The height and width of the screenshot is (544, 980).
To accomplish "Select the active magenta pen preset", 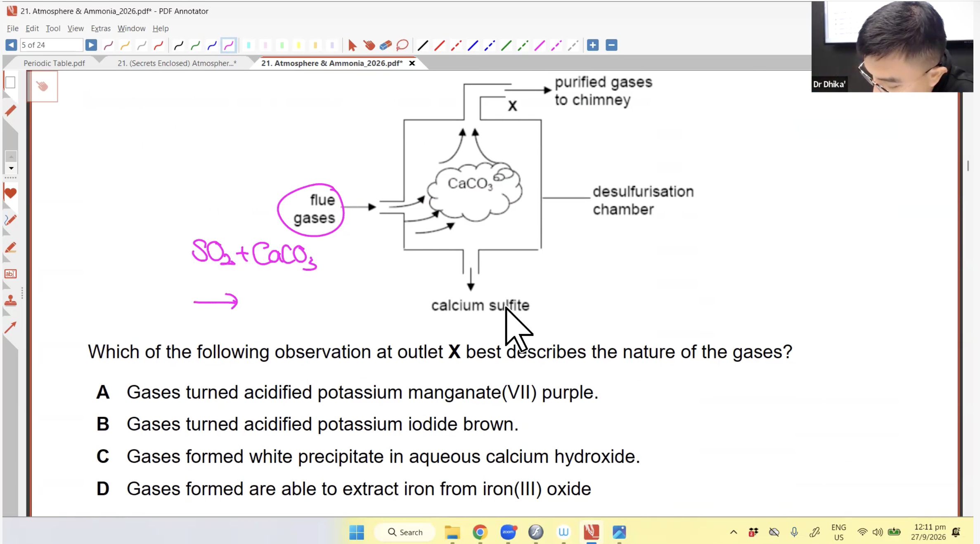I will pyautogui.click(x=229, y=45).
